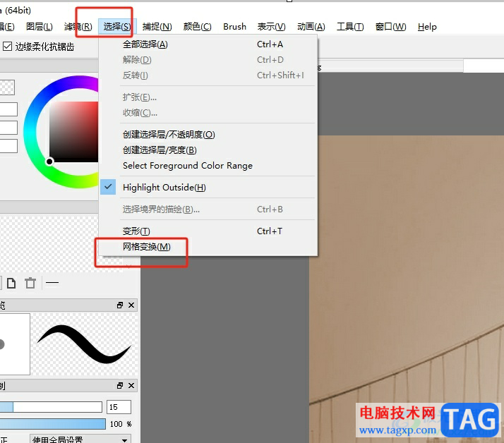Choose 变形(T) menu entry
This screenshot has width=504, height=443.
(x=208, y=231)
